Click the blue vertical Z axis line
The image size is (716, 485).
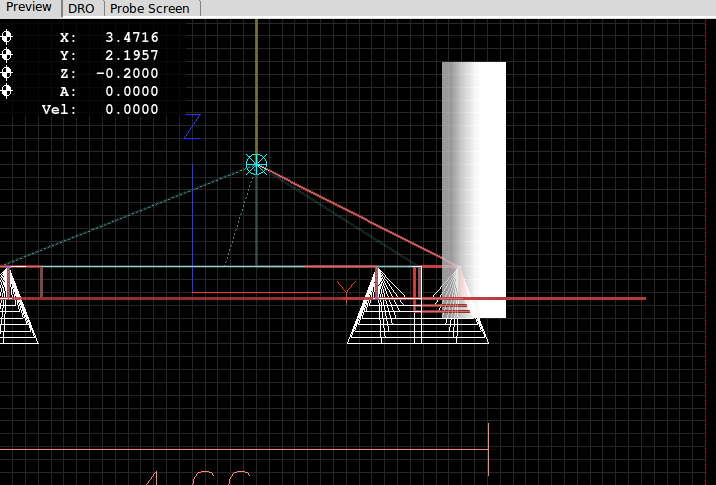point(192,230)
